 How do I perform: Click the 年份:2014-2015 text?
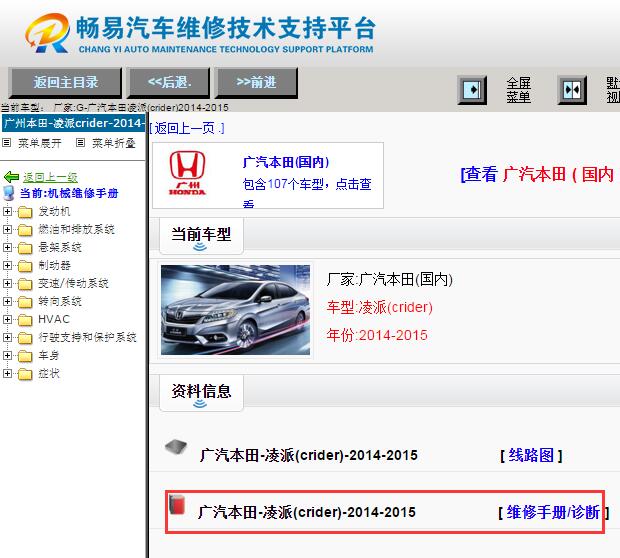[377, 335]
